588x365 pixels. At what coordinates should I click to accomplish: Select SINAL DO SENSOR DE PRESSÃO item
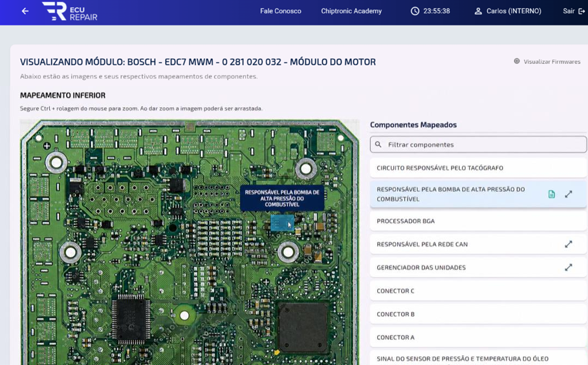(x=478, y=359)
